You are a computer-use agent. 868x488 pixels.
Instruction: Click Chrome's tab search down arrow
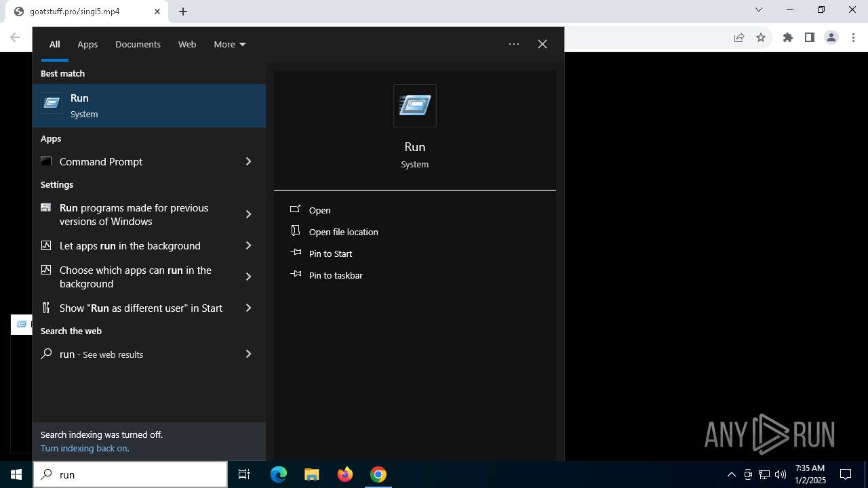759,10
